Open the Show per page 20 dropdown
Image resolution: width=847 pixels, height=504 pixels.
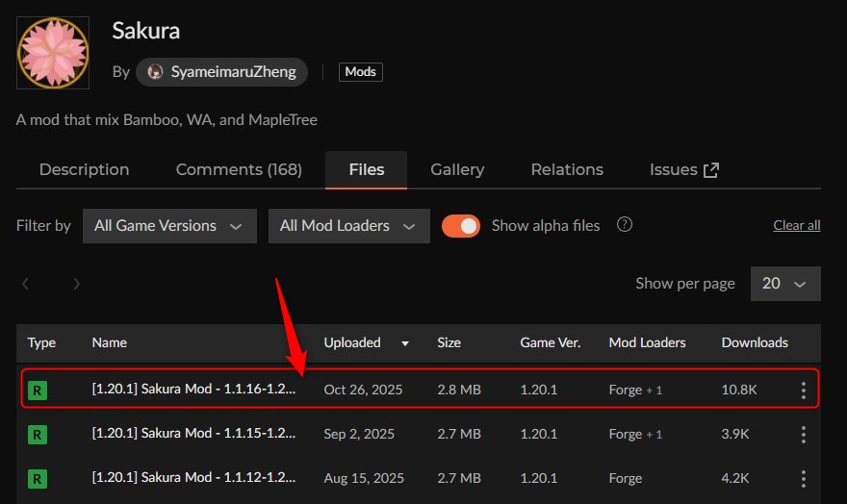(x=785, y=284)
